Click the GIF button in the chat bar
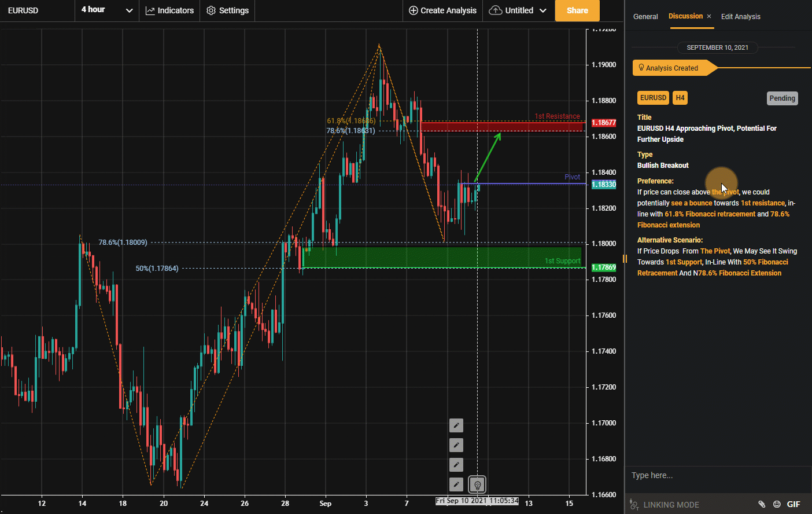The height and width of the screenshot is (514, 812). coord(793,504)
